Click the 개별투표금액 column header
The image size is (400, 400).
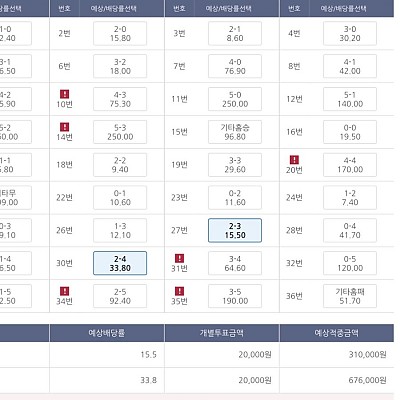[x=222, y=333]
